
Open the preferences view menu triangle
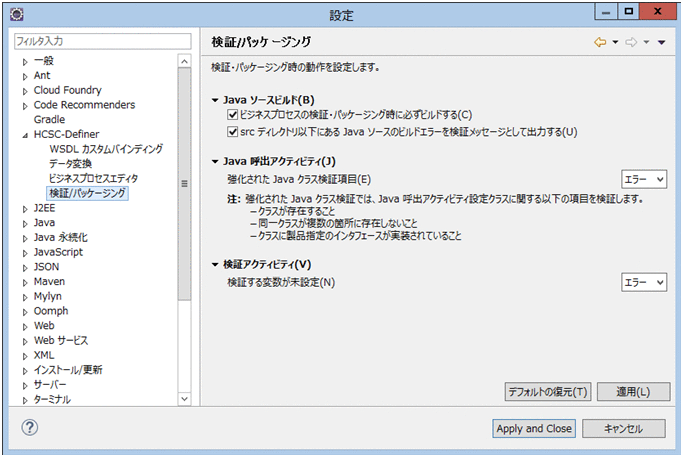(661, 42)
